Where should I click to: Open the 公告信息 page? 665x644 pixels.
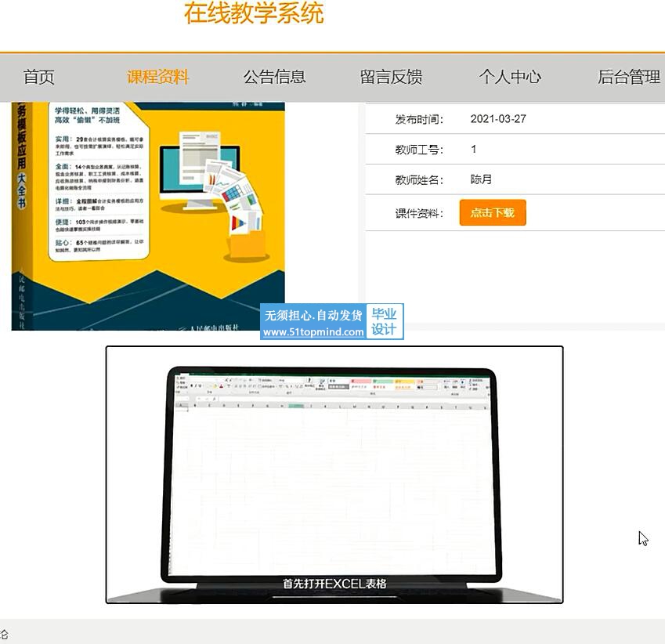(x=274, y=77)
